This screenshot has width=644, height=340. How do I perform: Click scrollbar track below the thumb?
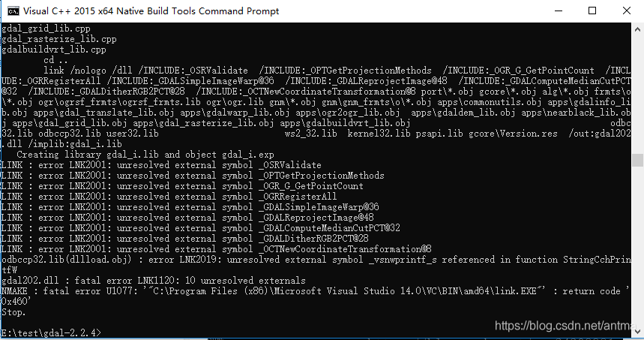(x=638, y=248)
